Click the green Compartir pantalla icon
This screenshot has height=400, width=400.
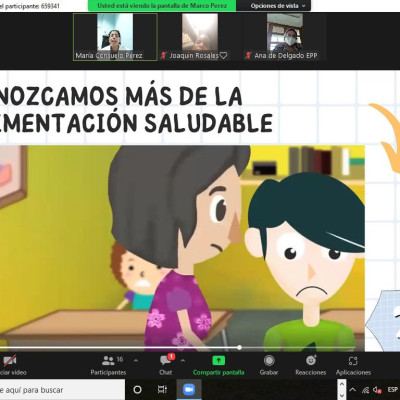point(219,360)
